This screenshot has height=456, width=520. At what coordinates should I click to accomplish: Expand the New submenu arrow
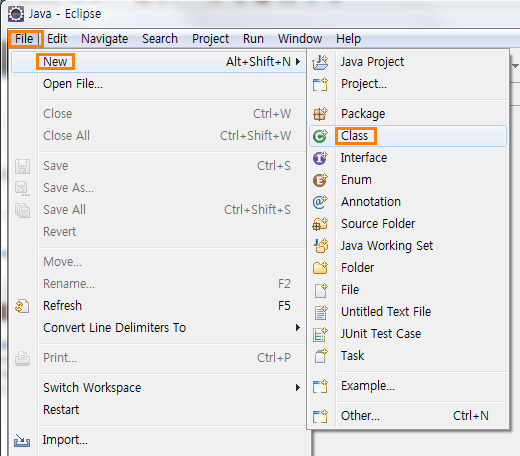click(x=298, y=62)
